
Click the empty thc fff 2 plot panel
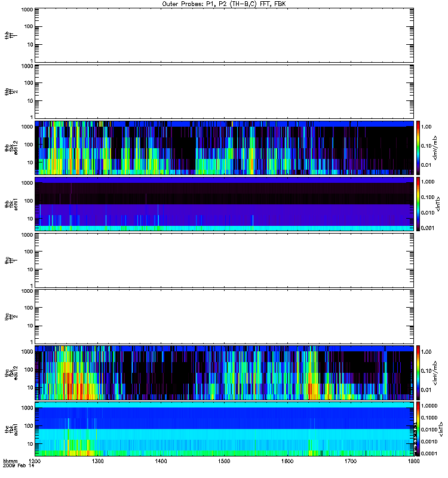[x=225, y=317]
